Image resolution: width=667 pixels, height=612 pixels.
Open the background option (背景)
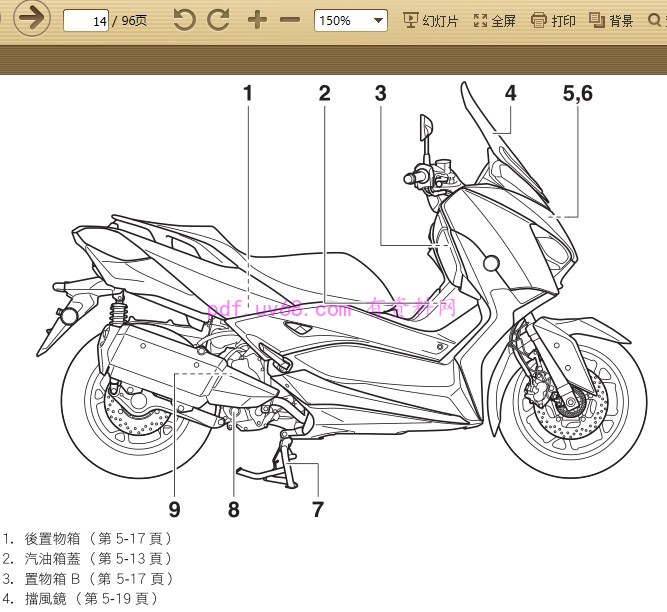click(x=611, y=20)
